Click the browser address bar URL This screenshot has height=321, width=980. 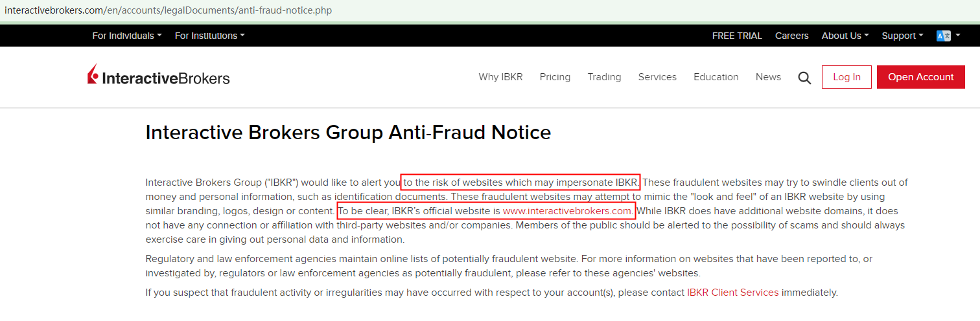click(169, 10)
